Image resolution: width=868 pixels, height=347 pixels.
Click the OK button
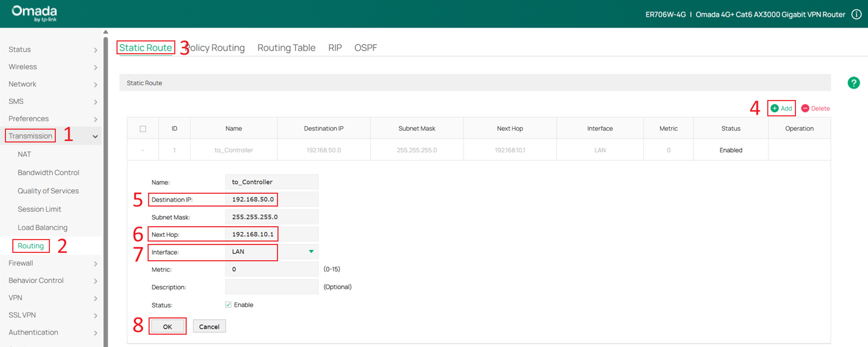click(167, 327)
